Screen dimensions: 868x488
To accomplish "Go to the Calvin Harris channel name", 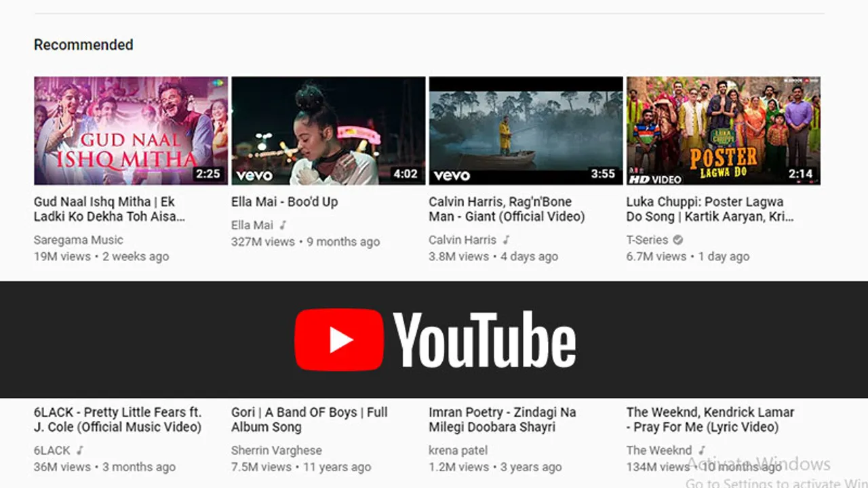I will point(462,240).
